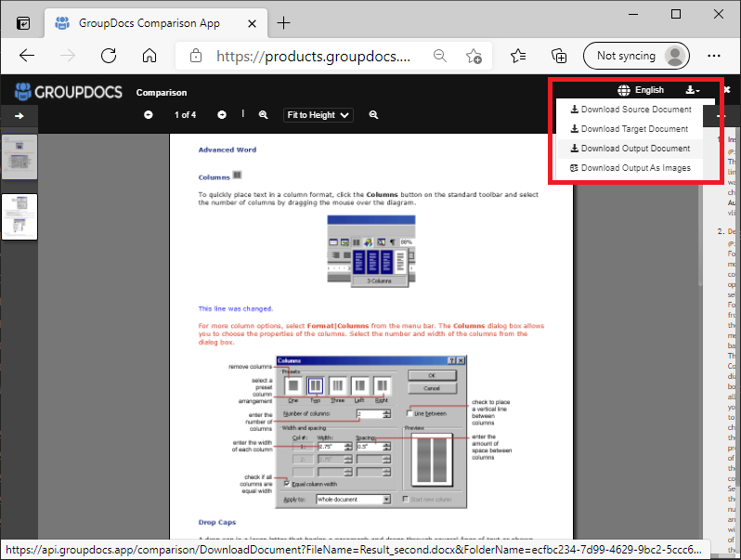Select Download Source Document

(630, 110)
